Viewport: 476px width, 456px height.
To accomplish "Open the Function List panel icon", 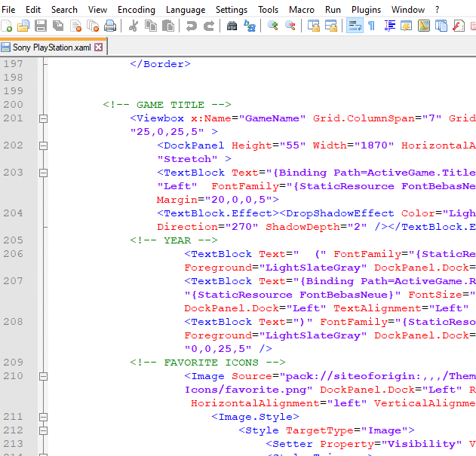I will 459,26.
